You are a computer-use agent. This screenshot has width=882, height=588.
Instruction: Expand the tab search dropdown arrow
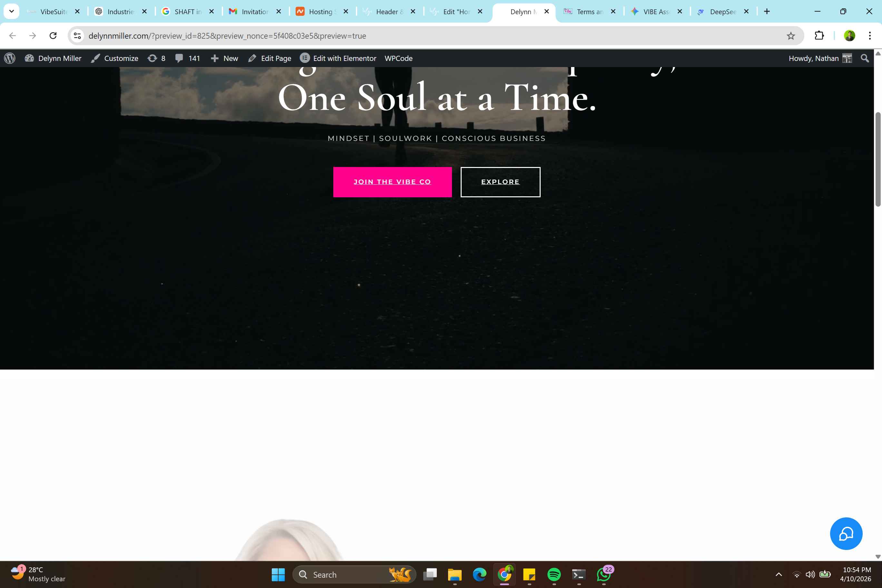[x=11, y=11]
